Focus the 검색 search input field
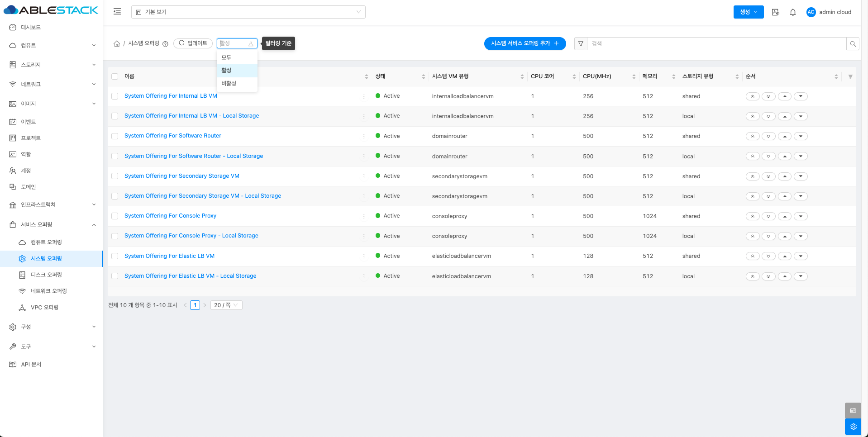This screenshot has width=868, height=437. [x=716, y=44]
